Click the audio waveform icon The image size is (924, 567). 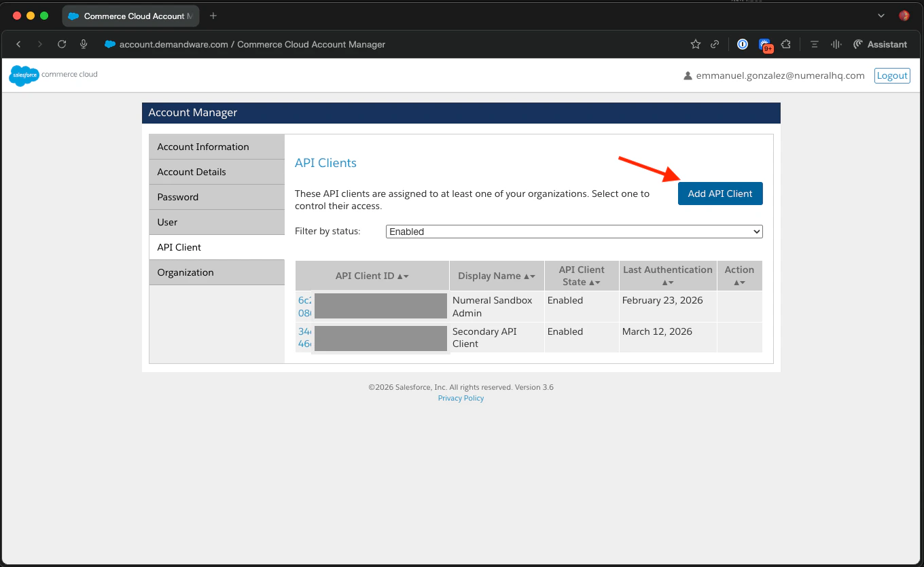click(837, 44)
